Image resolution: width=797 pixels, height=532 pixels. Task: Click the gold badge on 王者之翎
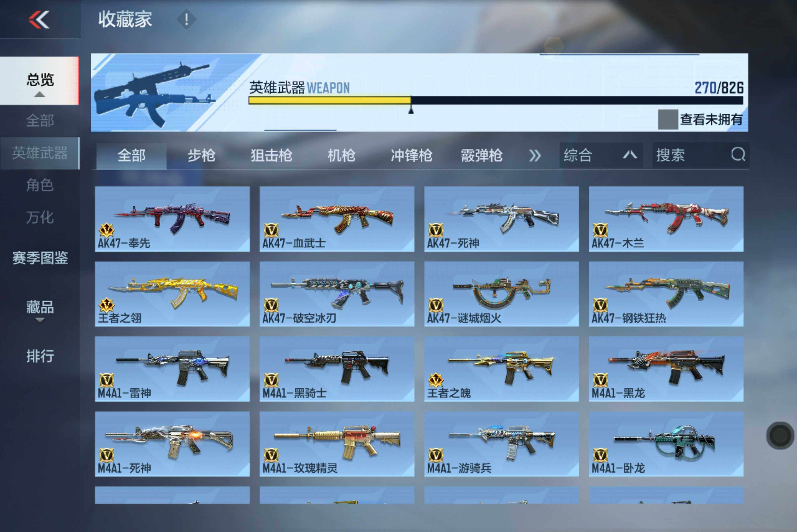106,305
